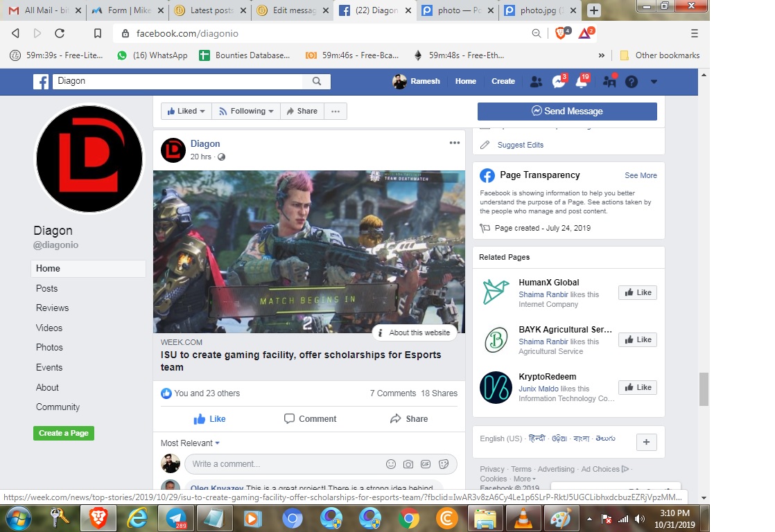Screen dimensions: 775x532
Task: Open Friend Requests icon
Action: (x=536, y=82)
